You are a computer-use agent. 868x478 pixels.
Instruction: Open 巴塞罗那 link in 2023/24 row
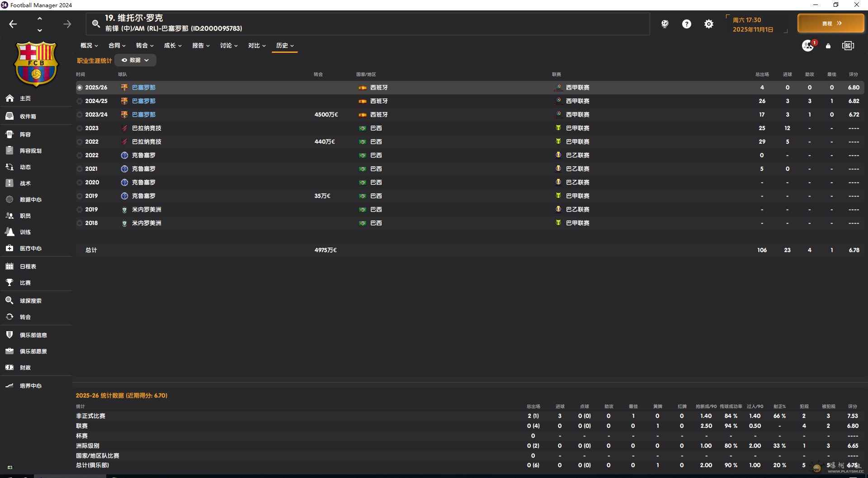[x=144, y=115]
